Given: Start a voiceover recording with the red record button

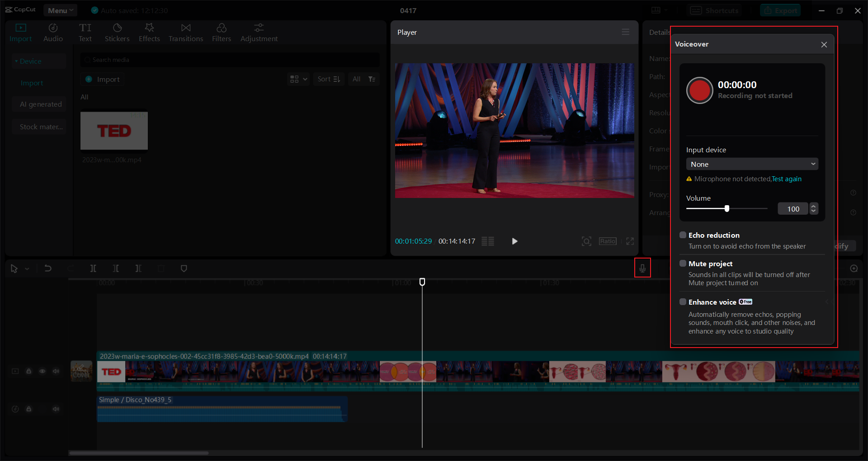Looking at the screenshot, I should coord(699,90).
